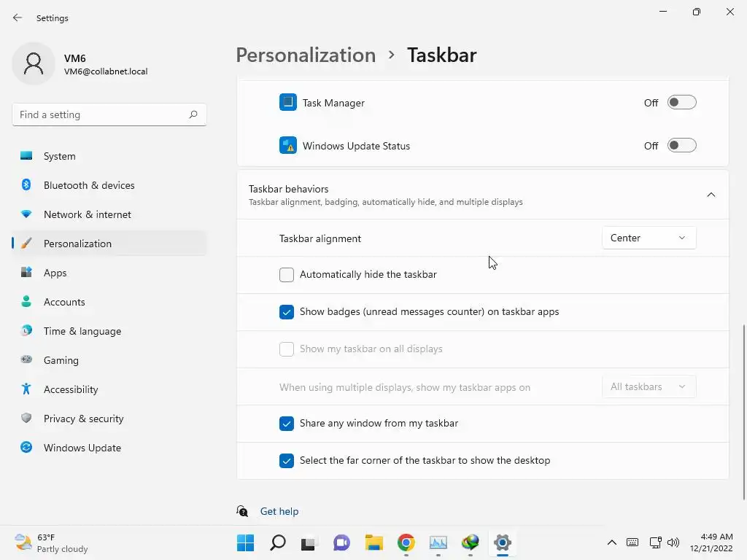Open the Taskbar alignment Center dropdown
Viewport: 747px width, 560px height.
[x=649, y=238]
